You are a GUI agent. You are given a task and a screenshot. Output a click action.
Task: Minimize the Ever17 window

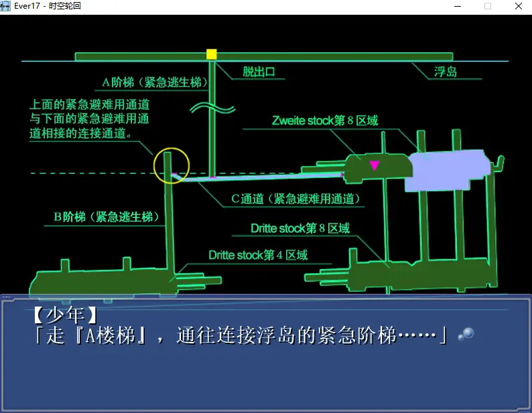(458, 6)
